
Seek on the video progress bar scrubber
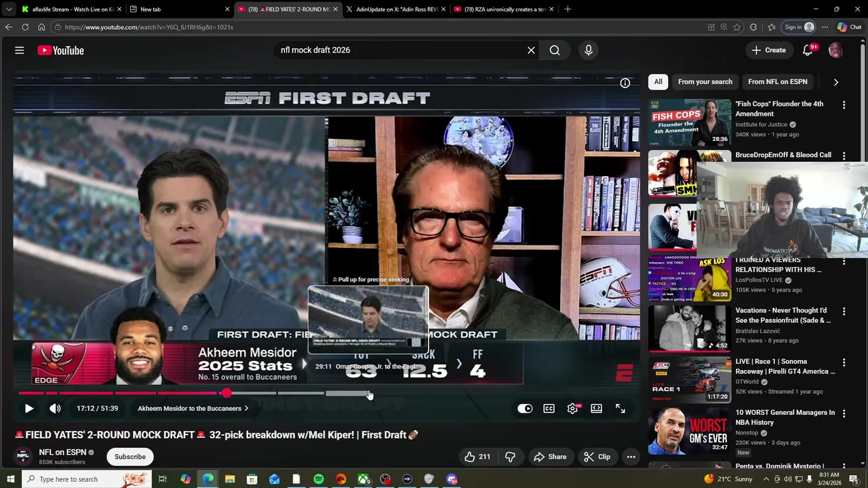click(x=226, y=393)
